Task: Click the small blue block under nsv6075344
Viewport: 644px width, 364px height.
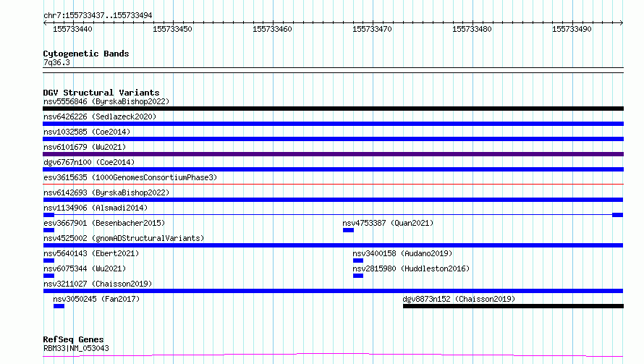Action: click(x=49, y=276)
